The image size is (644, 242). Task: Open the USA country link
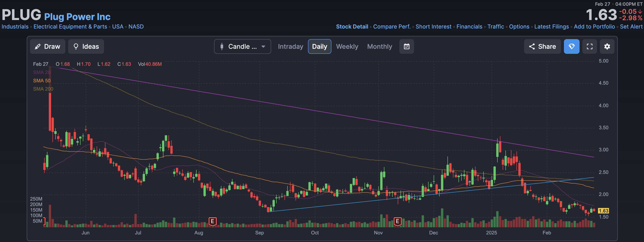coord(118,26)
